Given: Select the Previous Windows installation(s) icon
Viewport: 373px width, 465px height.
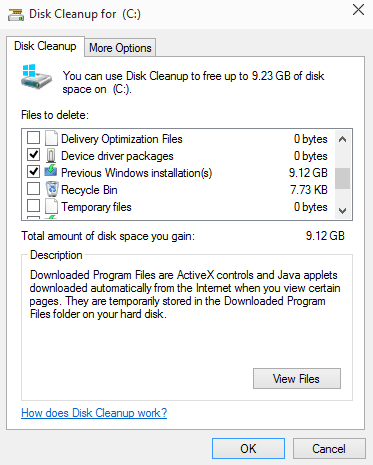Looking at the screenshot, I should click(x=51, y=171).
